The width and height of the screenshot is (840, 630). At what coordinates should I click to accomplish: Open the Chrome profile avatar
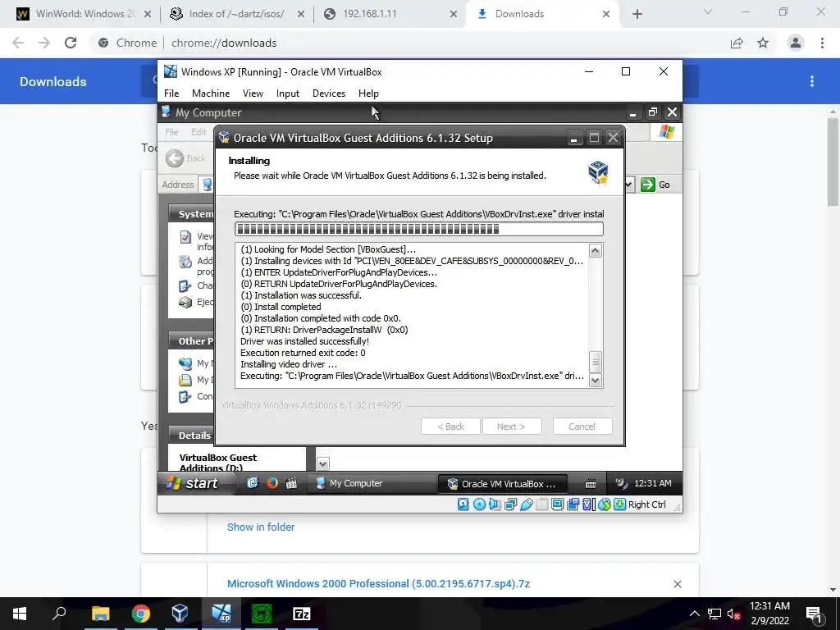click(x=796, y=43)
